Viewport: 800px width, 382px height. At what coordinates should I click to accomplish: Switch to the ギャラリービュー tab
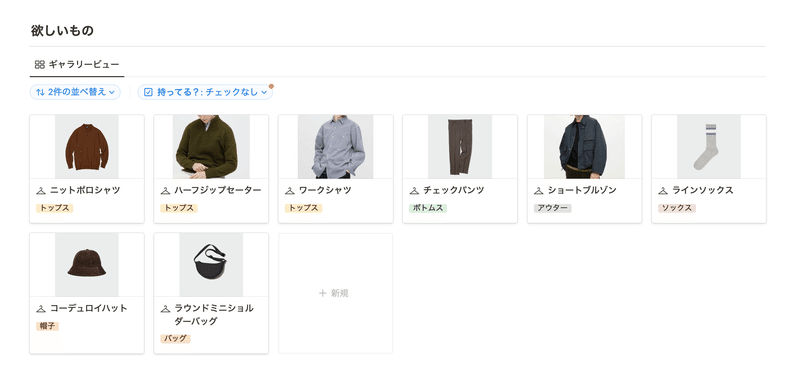point(77,65)
